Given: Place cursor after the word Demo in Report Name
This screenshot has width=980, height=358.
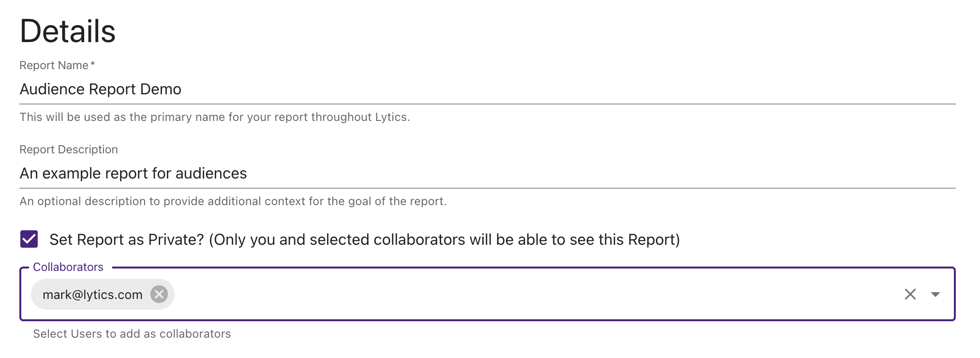Looking at the screenshot, I should point(182,89).
